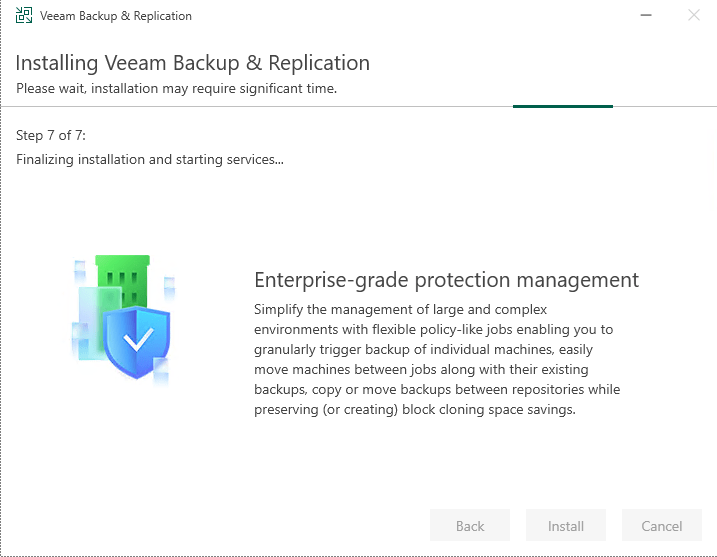Select the "Finalizing installation and starting services" status text
The image size is (717, 557).
150,159
